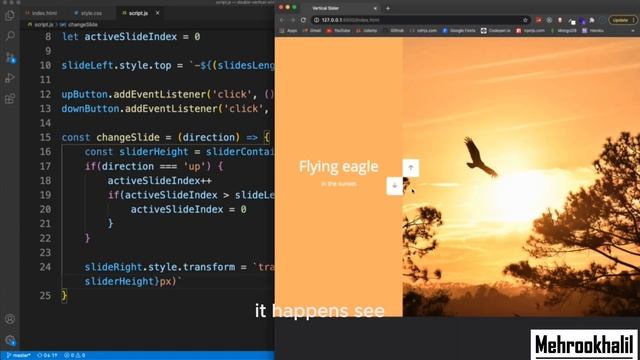This screenshot has height=360, width=640.
Task: Click the master branch in status bar
Action: [19, 356]
